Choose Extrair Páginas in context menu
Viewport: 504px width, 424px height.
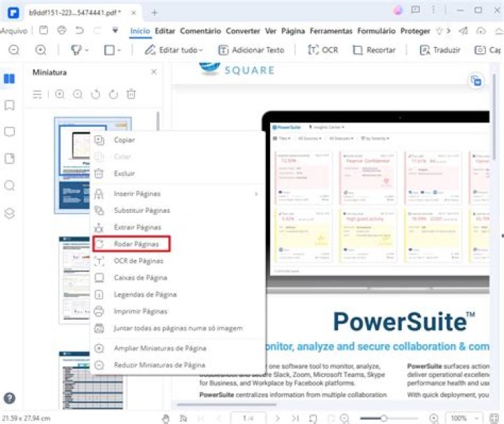(x=177, y=227)
